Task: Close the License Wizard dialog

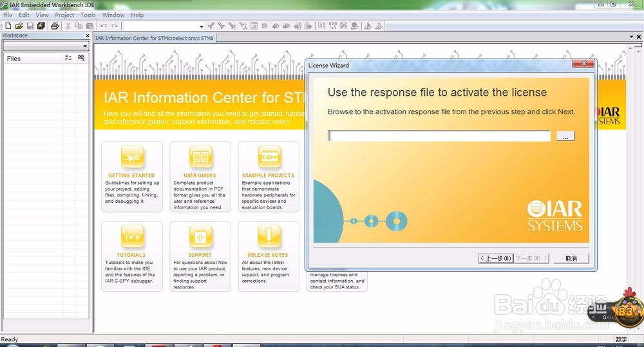Action: pyautogui.click(x=583, y=63)
